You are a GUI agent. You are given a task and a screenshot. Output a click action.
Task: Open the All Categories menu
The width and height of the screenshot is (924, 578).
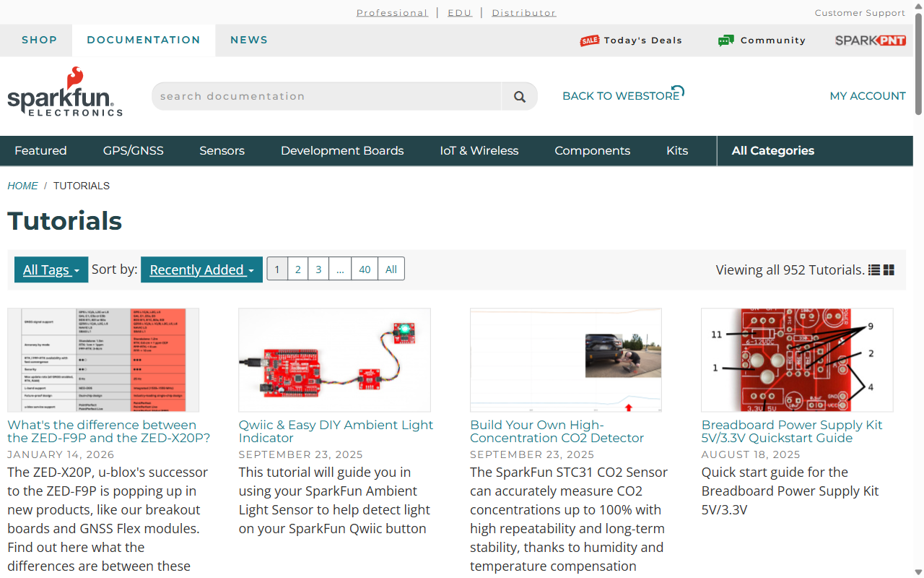[773, 151]
